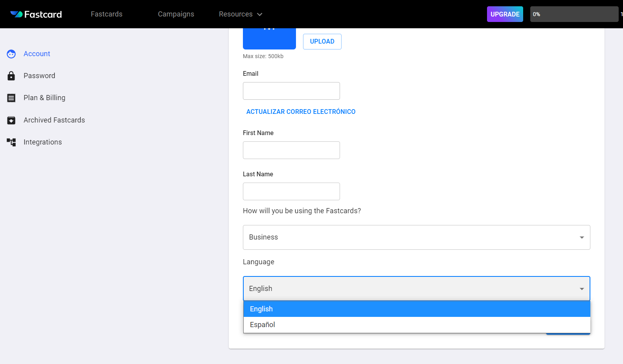Click ACTUALIZAR CORREO ELECTRÓNICO link
The height and width of the screenshot is (364, 623).
pyautogui.click(x=301, y=112)
